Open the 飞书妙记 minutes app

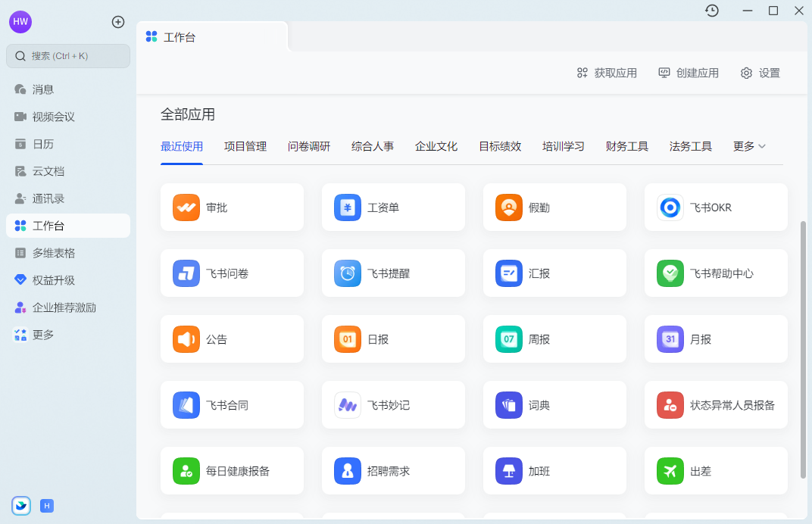point(393,404)
